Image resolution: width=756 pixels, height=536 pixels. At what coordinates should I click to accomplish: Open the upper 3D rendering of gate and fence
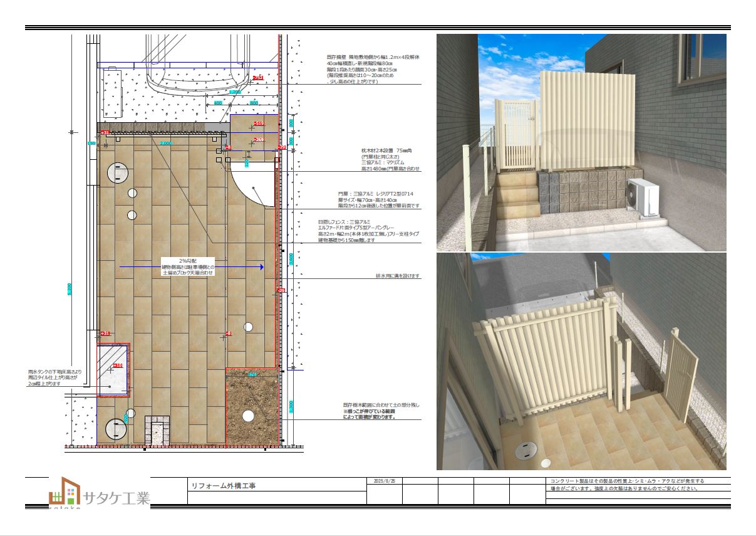(581, 142)
